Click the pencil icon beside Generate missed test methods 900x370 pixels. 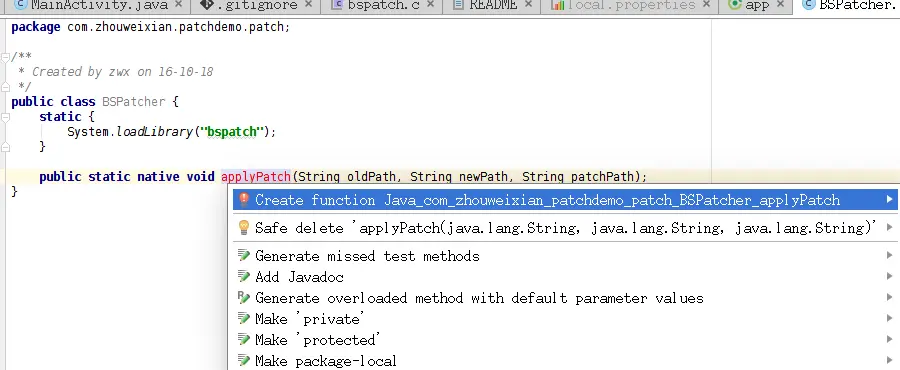tap(244, 255)
